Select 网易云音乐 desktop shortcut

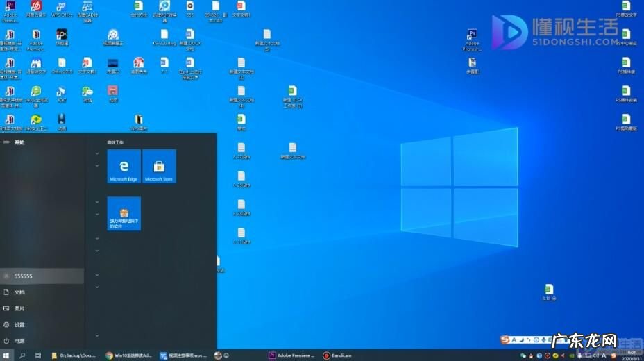click(35, 9)
